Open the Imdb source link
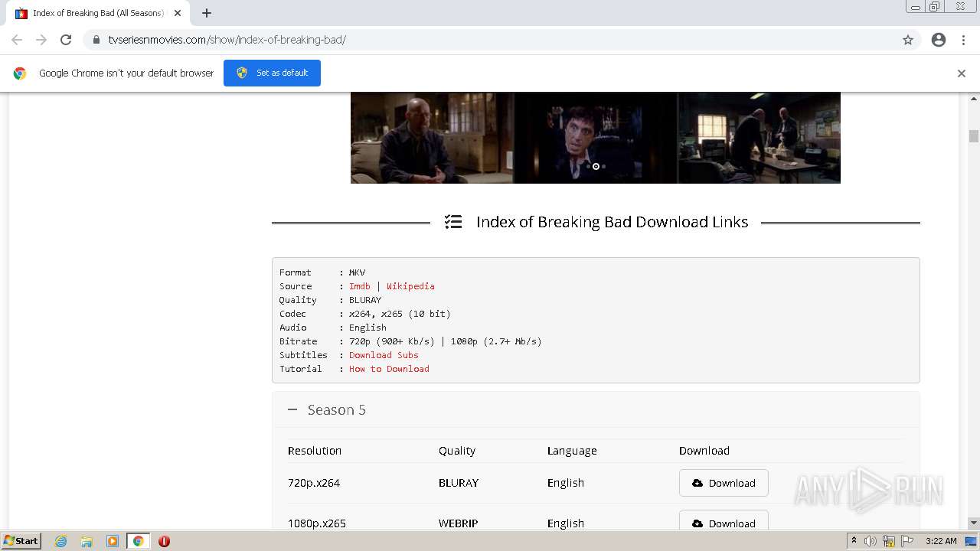Viewport: 980px width, 551px height. pos(359,286)
